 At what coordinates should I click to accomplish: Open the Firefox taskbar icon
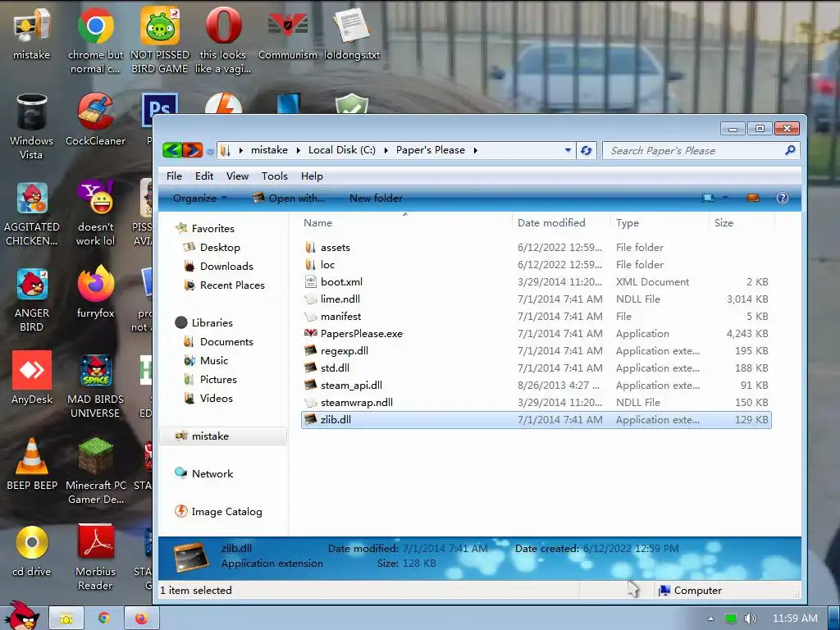[x=141, y=619]
